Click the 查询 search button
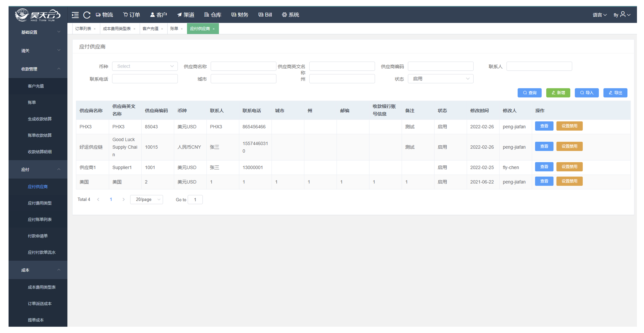This screenshot has width=644, height=333. click(530, 93)
